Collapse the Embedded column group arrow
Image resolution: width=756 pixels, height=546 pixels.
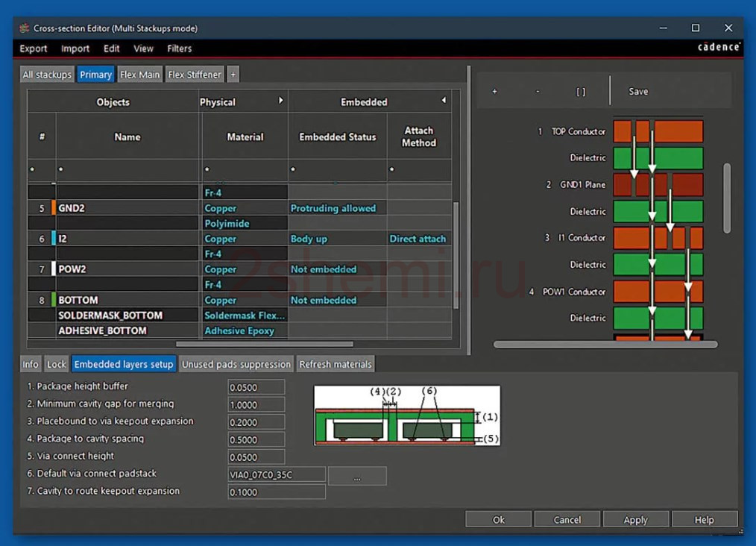[444, 101]
